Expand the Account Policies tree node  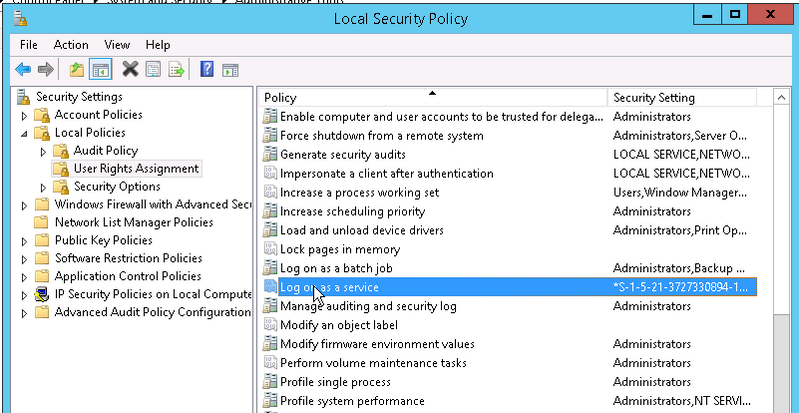click(x=24, y=115)
